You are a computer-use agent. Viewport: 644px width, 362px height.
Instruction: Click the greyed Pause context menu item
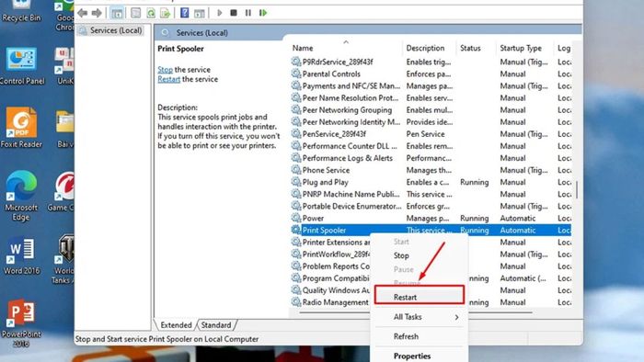(x=403, y=269)
